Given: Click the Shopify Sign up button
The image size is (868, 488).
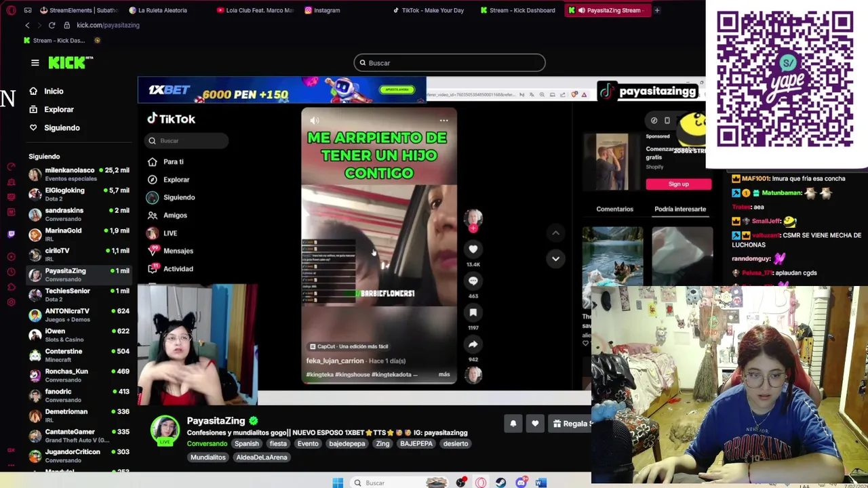Looking at the screenshot, I should pyautogui.click(x=678, y=184).
